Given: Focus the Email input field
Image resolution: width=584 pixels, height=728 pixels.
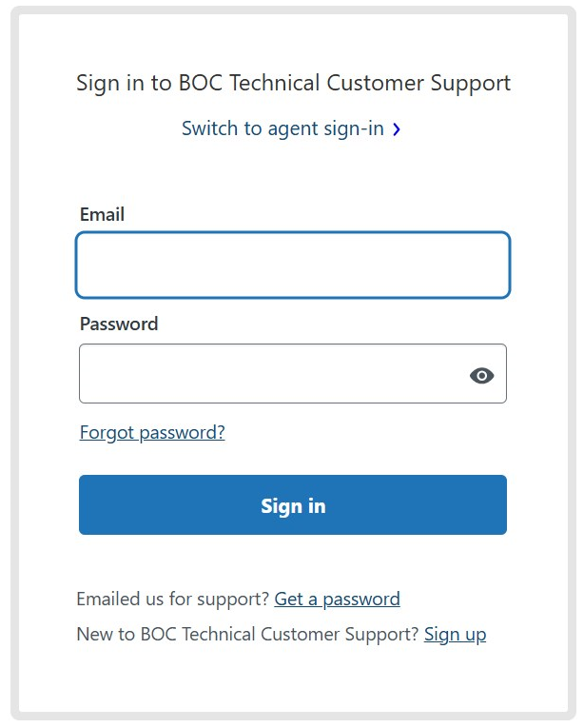Looking at the screenshot, I should point(293,265).
